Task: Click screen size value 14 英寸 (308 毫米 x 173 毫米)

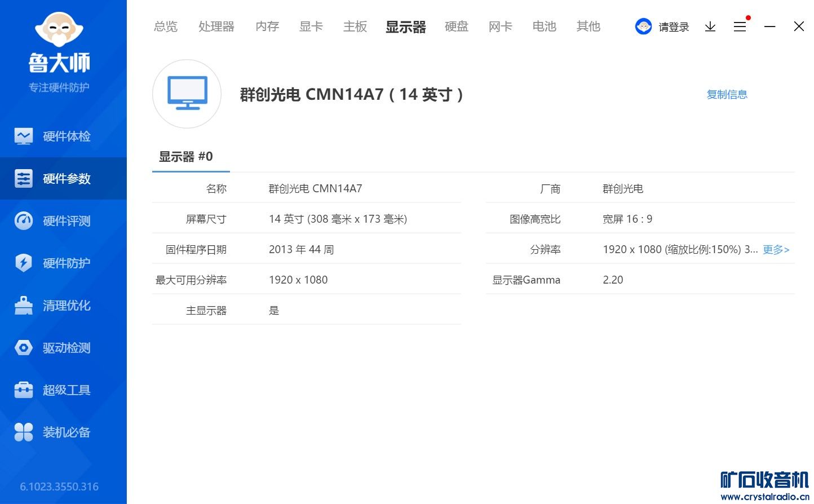Action: pos(338,219)
